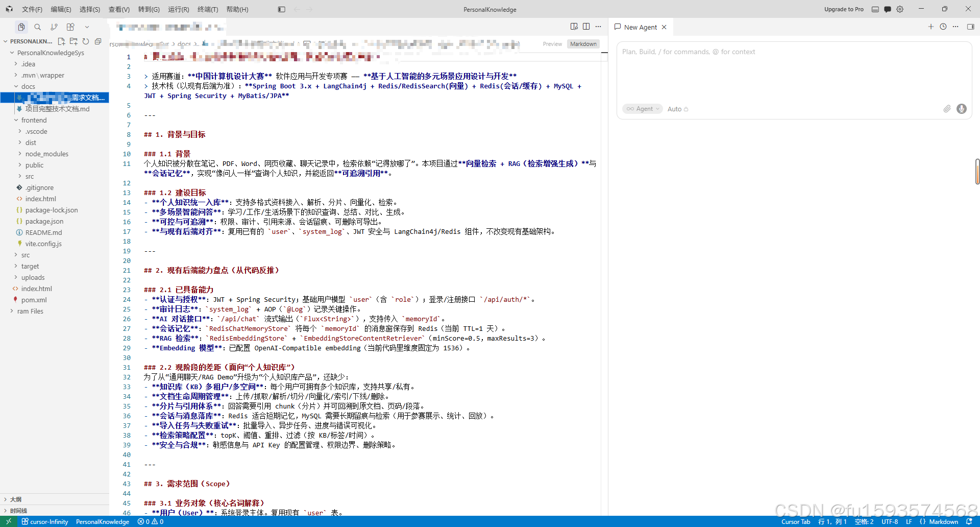Open the Search view icon
Viewport: 980px width, 527px height.
click(37, 27)
